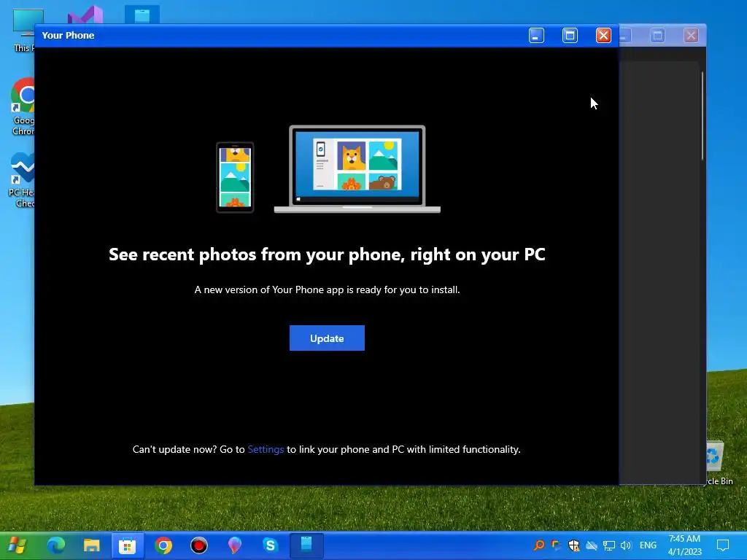Minimize the Your Phone window
The image size is (747, 560).
tap(536, 35)
